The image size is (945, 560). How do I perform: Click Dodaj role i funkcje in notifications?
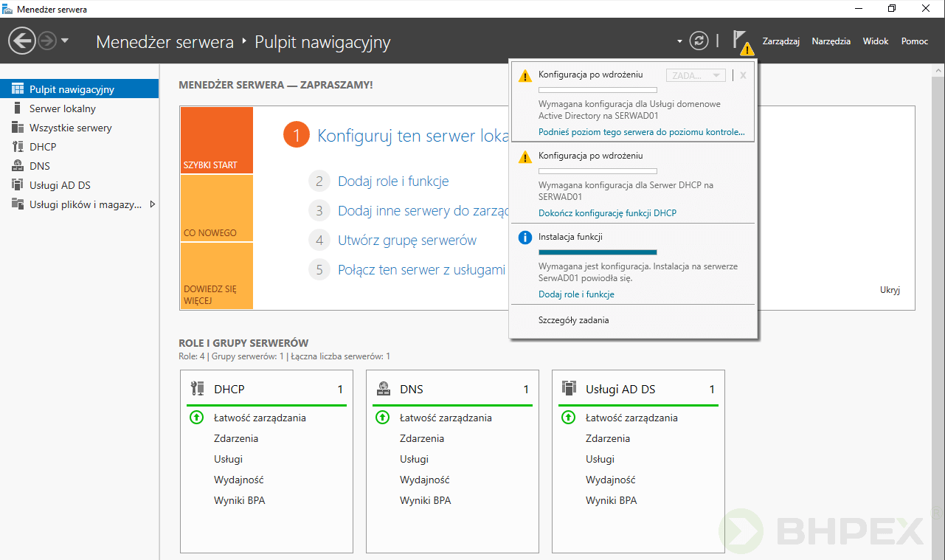click(x=576, y=294)
